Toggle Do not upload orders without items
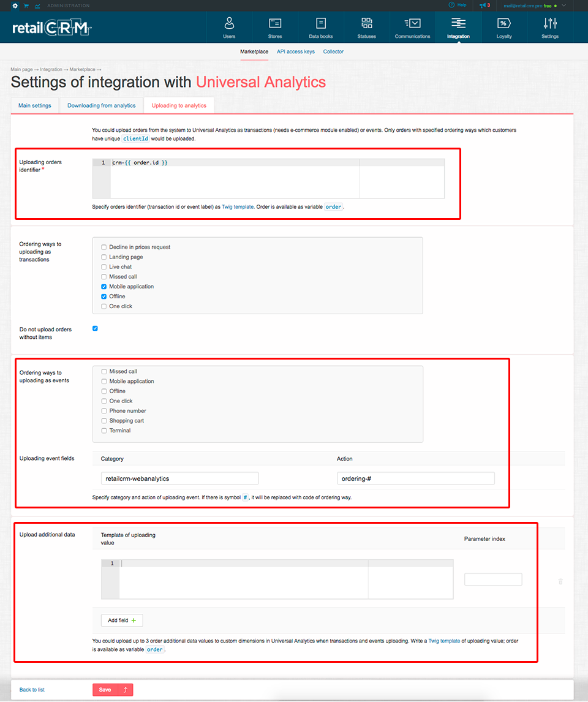The height and width of the screenshot is (702, 588). pos(95,328)
